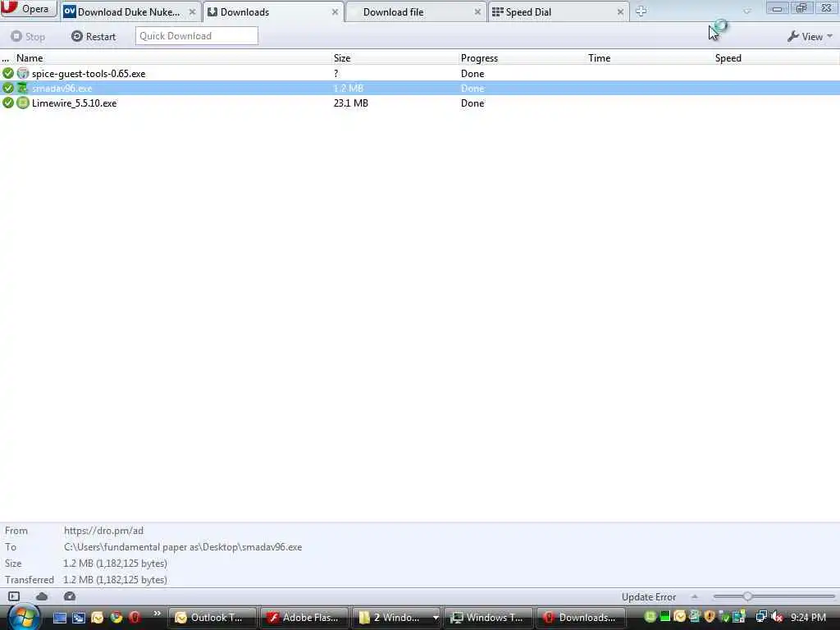Restore down the Opera window
The width and height of the screenshot is (840, 630).
coord(801,8)
